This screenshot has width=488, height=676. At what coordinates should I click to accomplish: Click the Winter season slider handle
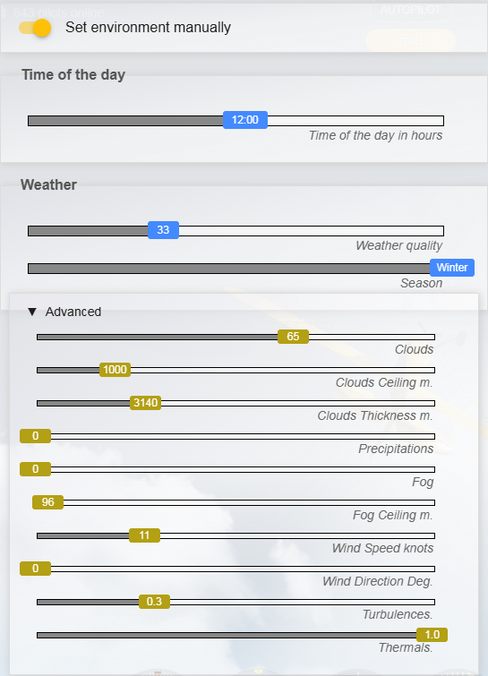(x=452, y=268)
